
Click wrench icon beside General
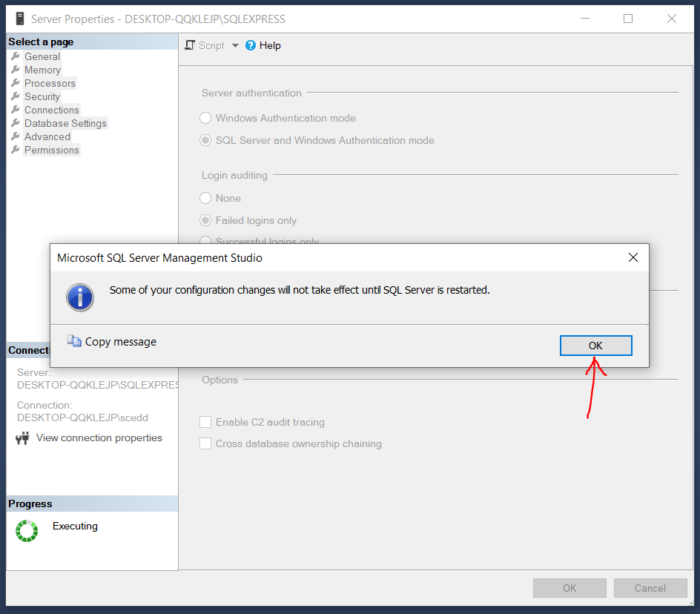pyautogui.click(x=15, y=56)
